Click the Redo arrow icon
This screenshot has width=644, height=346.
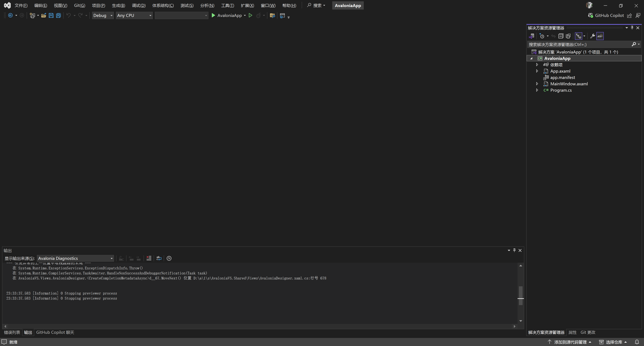(x=80, y=15)
